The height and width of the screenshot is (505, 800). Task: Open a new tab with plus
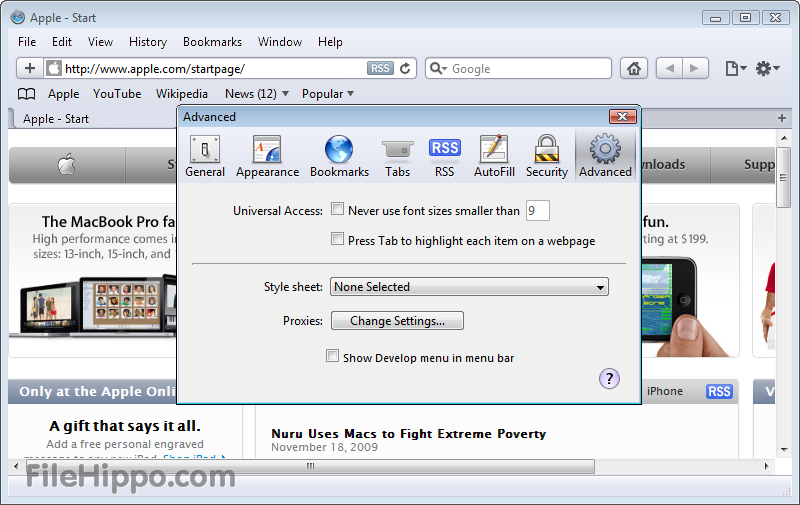782,118
